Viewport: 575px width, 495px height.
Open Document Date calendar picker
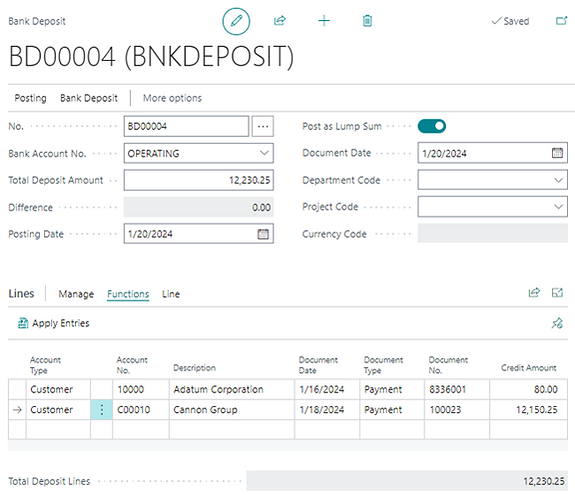557,153
